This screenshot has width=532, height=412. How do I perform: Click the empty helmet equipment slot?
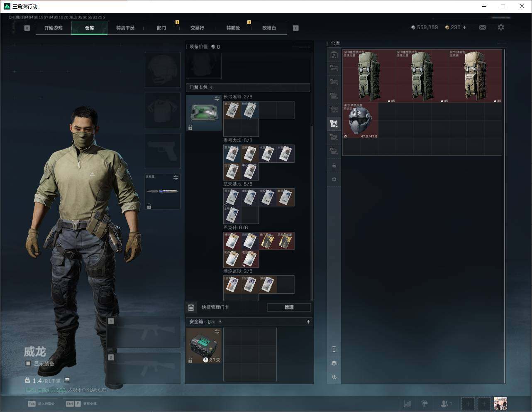(x=163, y=70)
